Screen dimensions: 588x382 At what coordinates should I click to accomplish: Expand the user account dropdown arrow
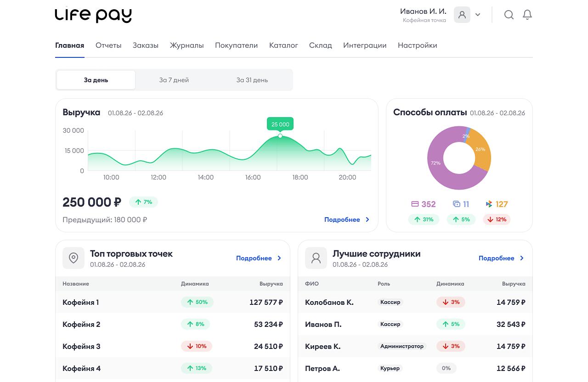point(478,15)
